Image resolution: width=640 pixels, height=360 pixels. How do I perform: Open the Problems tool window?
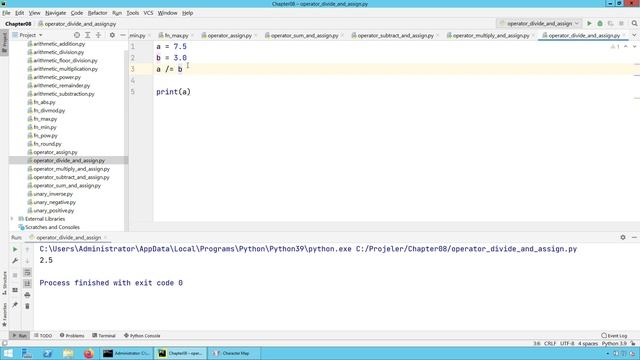[x=72, y=336]
